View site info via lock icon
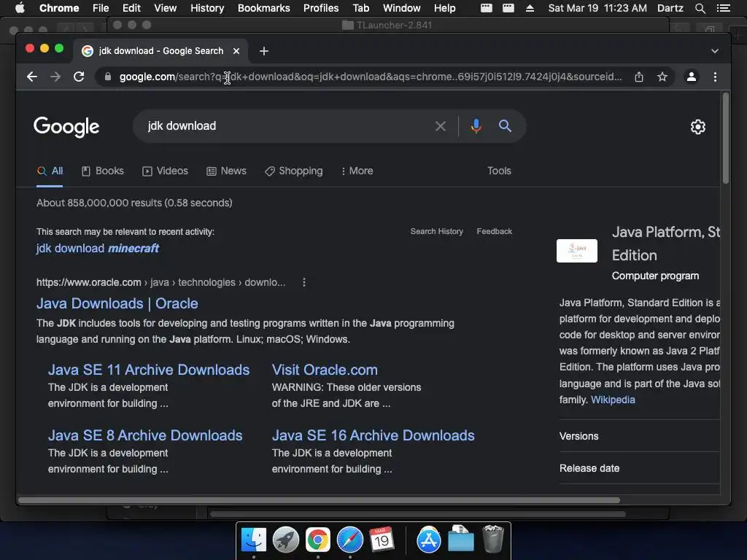The image size is (747, 560). pyautogui.click(x=108, y=77)
